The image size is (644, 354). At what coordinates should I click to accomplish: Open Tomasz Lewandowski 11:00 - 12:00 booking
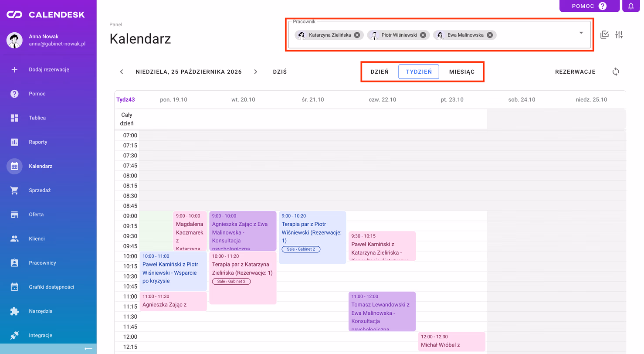click(x=382, y=312)
